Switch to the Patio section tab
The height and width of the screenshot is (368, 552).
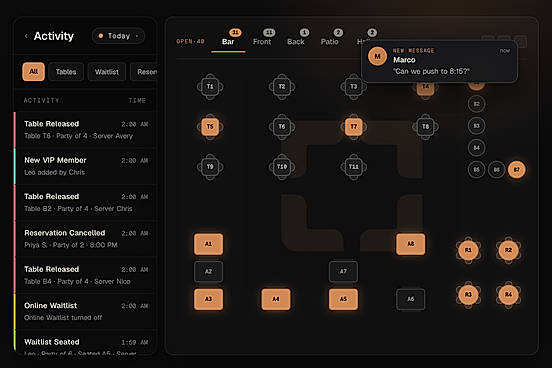click(330, 41)
